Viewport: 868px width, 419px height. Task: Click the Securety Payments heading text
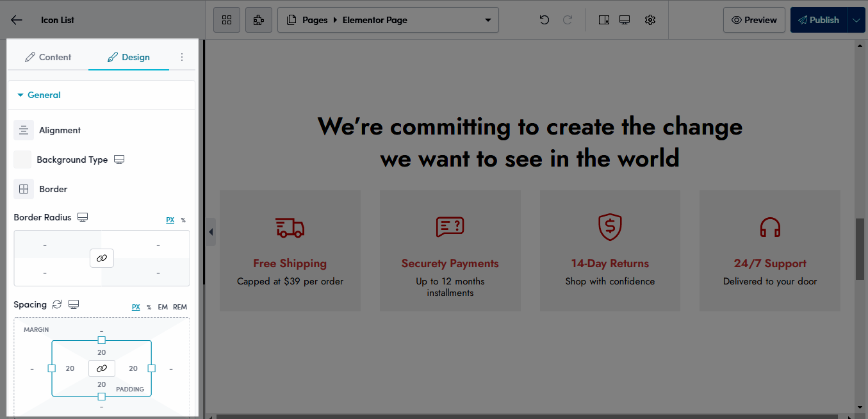point(450,263)
